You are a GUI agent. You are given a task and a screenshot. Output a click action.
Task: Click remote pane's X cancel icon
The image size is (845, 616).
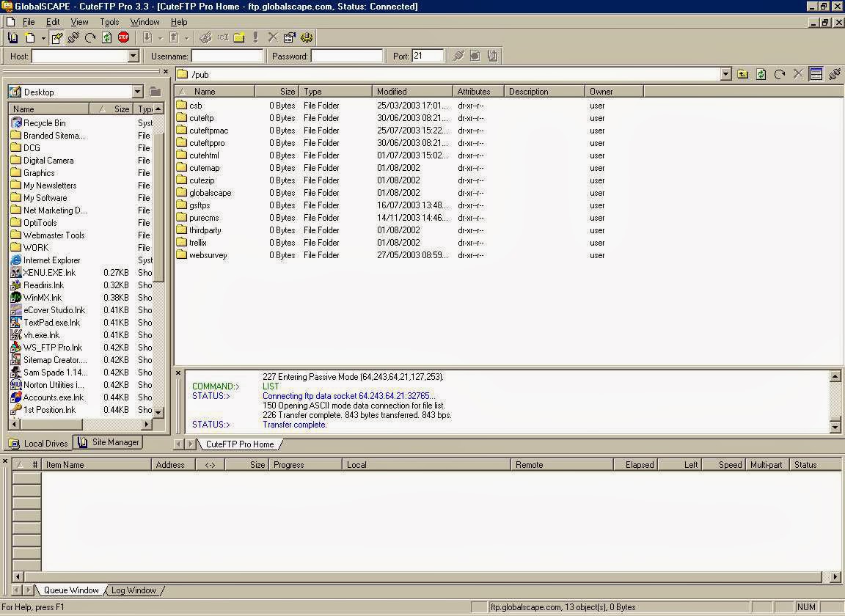798,74
